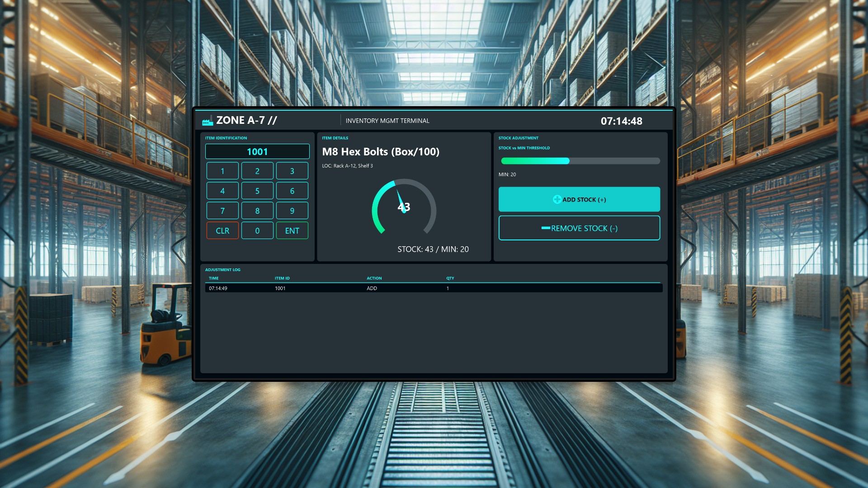Screen dimensions: 868x488
Task: Click the factory icon beside ZONE A-7
Action: point(207,120)
